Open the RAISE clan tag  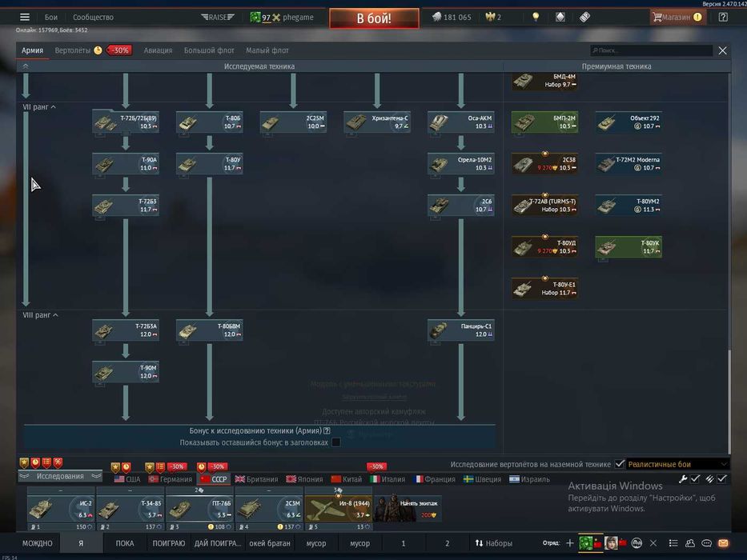click(x=217, y=17)
